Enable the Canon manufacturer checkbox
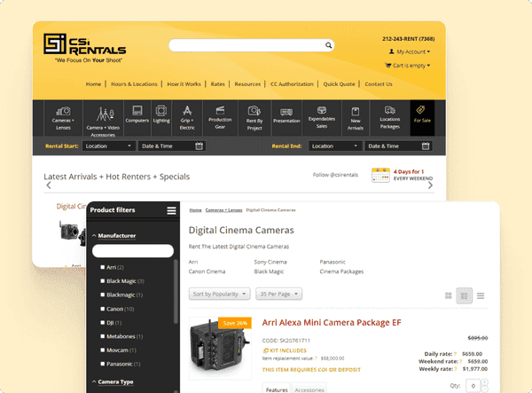 click(103, 309)
